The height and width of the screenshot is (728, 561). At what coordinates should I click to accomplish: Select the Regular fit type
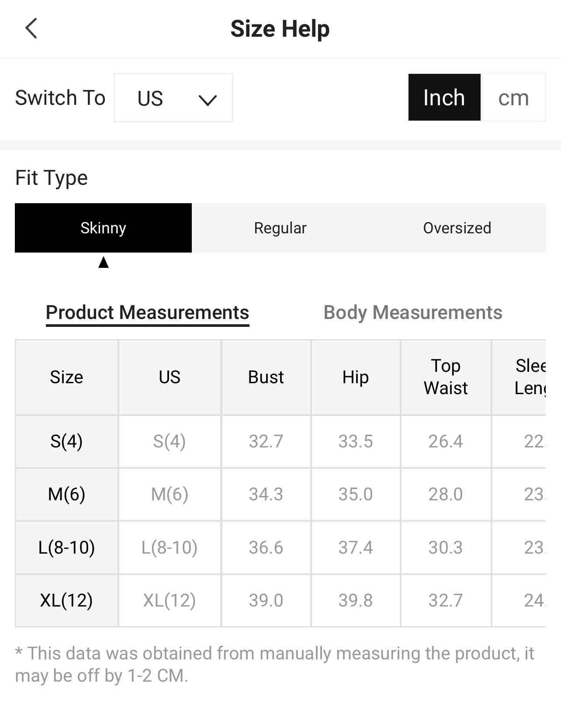tap(280, 228)
